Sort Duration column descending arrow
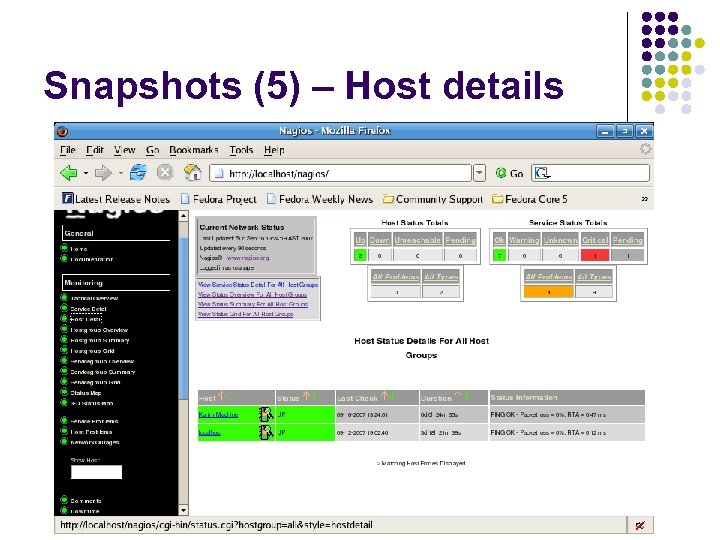 pyautogui.click(x=467, y=395)
